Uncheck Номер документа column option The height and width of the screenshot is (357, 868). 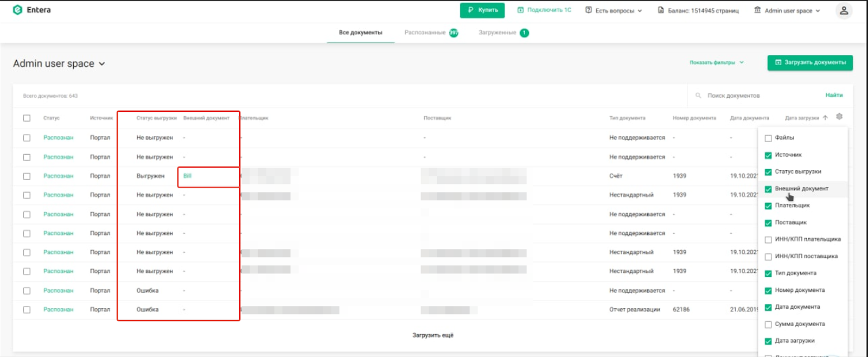tap(768, 290)
